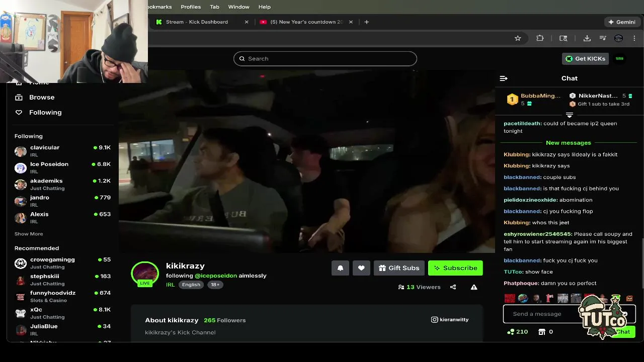
Task: Click BubbaMing top gifter entry
Action: tap(534, 99)
